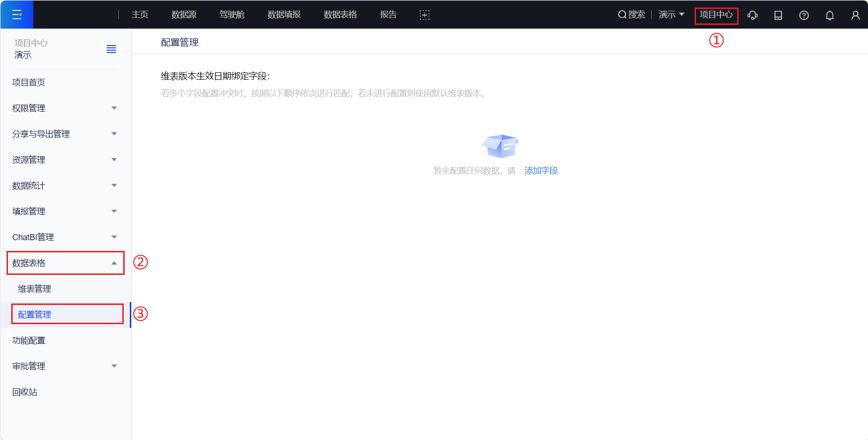The height and width of the screenshot is (440, 868).
Task: Click the hamburger menu icon at top-left
Action: pyautogui.click(x=17, y=15)
